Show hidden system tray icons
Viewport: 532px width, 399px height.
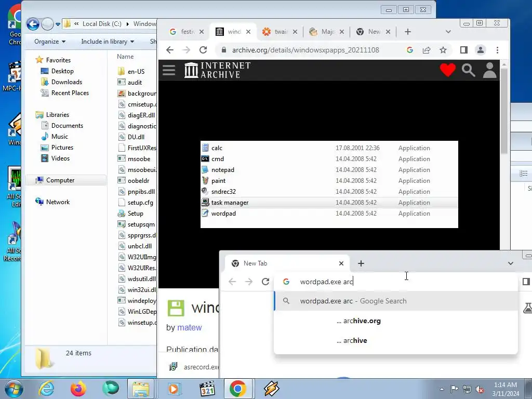pos(442,389)
